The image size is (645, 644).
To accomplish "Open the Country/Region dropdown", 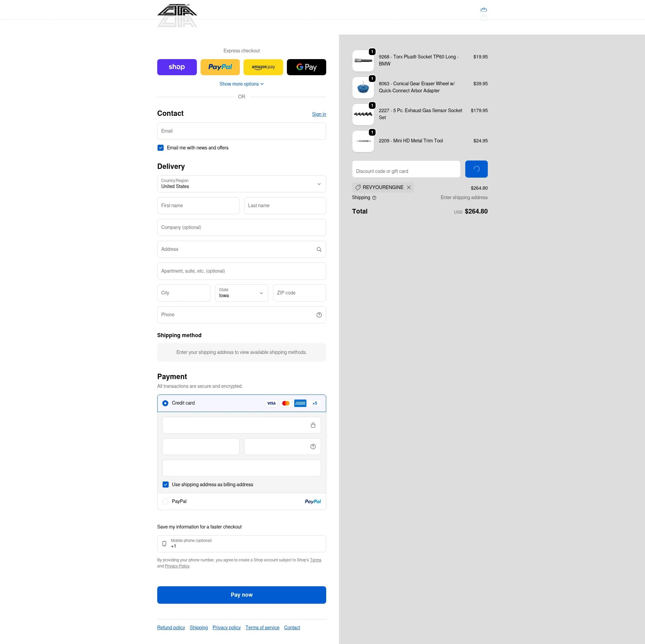I will [241, 184].
